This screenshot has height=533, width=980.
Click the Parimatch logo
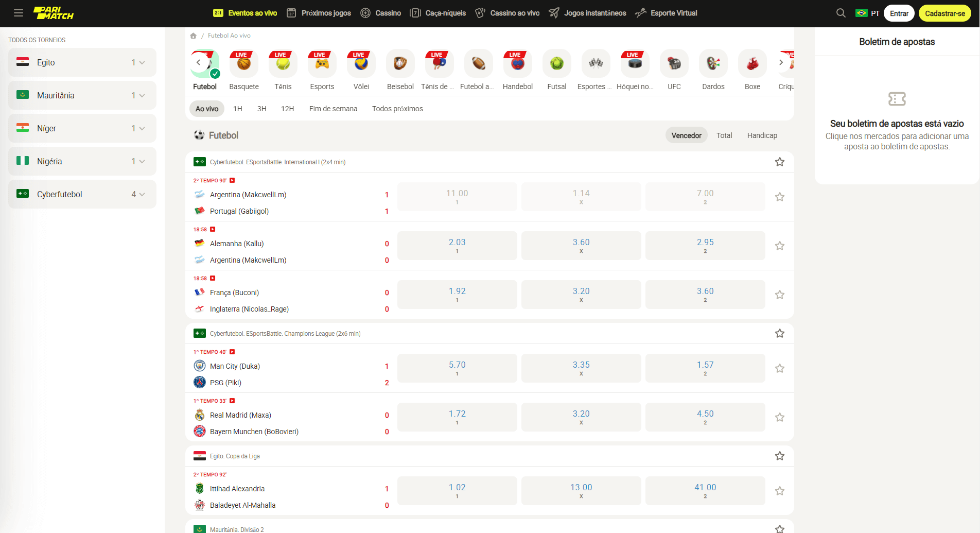tap(54, 13)
